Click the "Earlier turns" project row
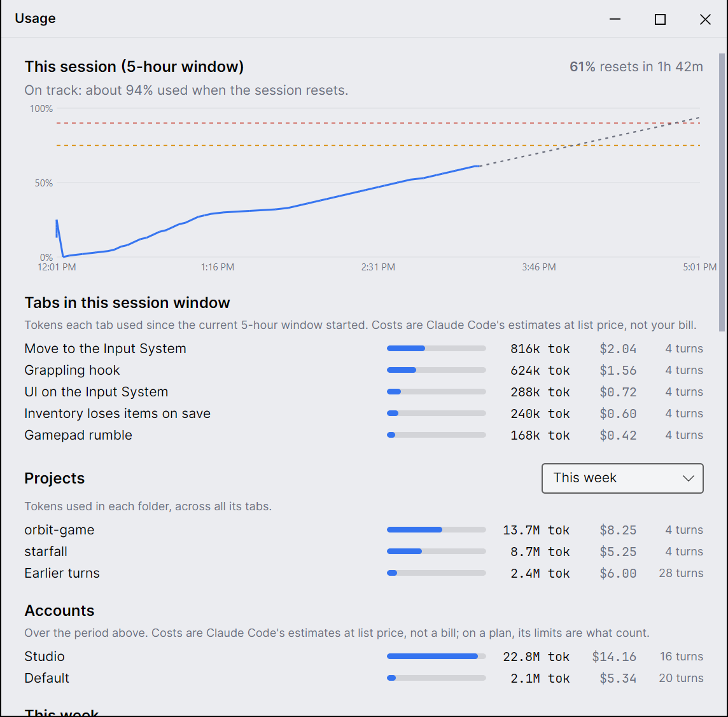Image resolution: width=728 pixels, height=717 pixels. tap(363, 573)
